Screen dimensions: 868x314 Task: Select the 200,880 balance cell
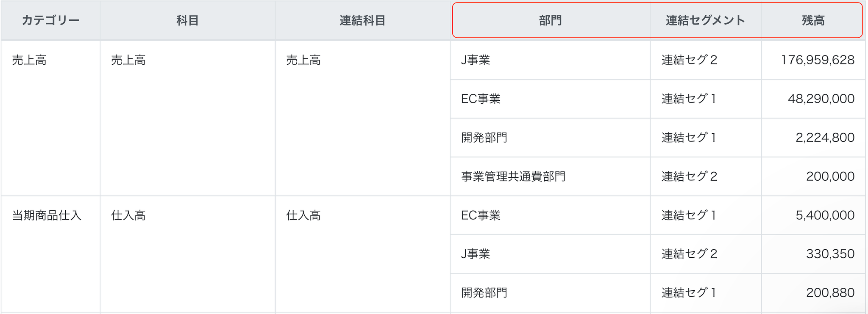(x=830, y=293)
